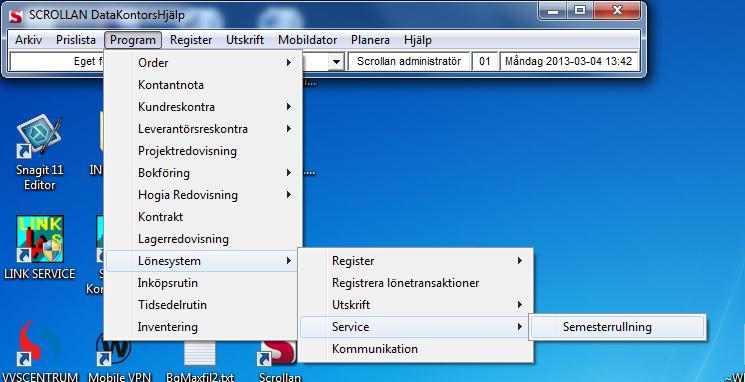Click the Scrollan administratör user field
745x382 pixels.
click(409, 62)
